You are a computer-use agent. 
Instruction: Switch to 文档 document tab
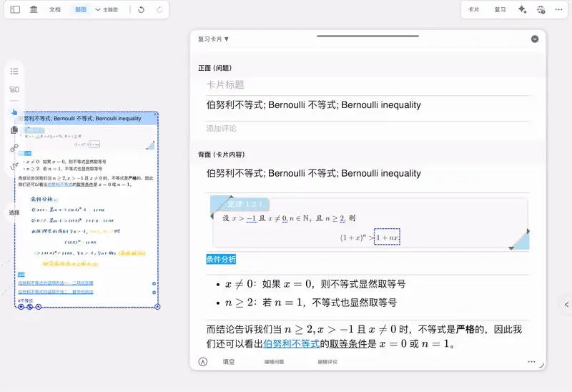pos(55,10)
